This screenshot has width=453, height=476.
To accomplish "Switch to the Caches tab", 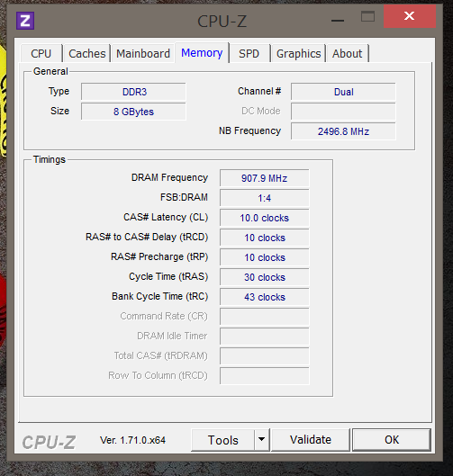I will [86, 54].
